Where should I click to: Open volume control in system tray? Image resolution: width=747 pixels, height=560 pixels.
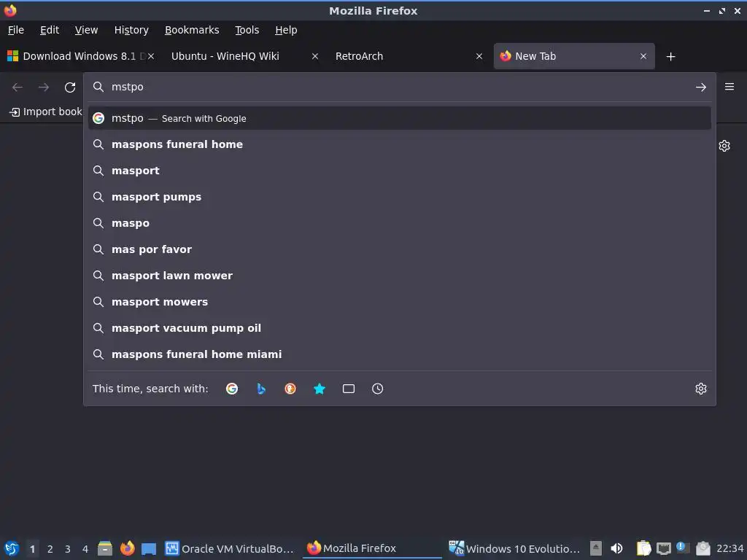pyautogui.click(x=616, y=548)
